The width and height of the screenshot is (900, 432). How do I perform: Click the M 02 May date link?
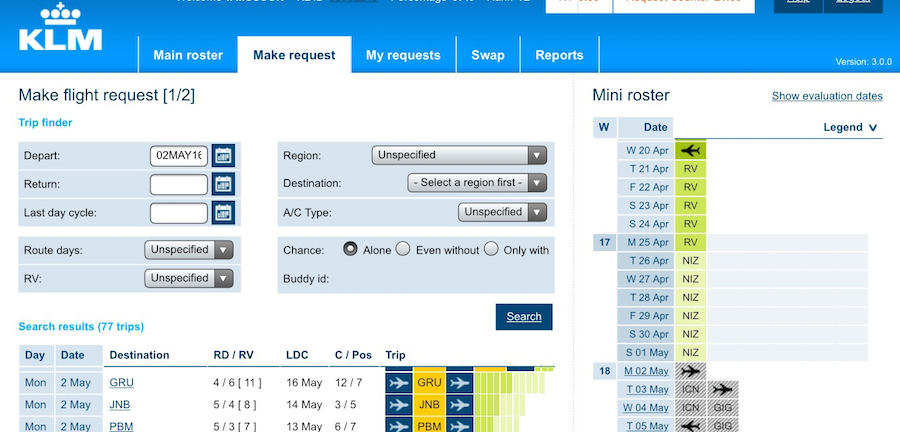646,371
